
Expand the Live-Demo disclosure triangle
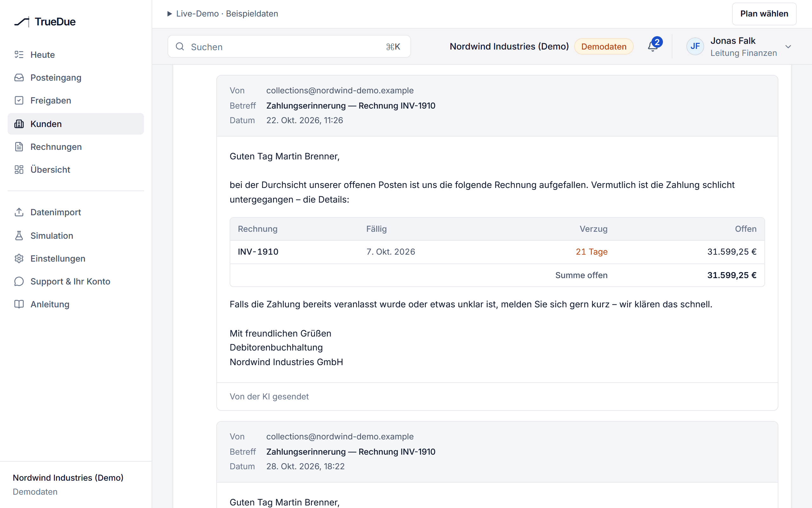pyautogui.click(x=169, y=14)
